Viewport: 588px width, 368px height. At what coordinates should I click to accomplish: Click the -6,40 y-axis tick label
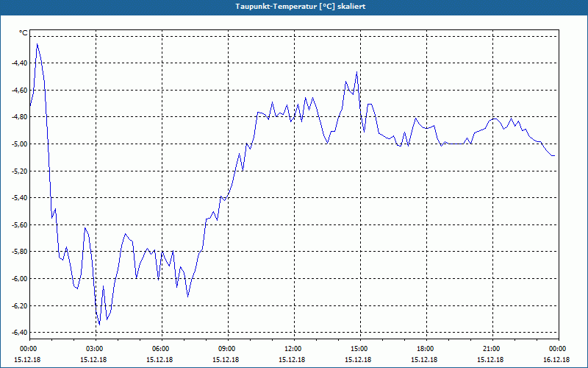(x=20, y=333)
